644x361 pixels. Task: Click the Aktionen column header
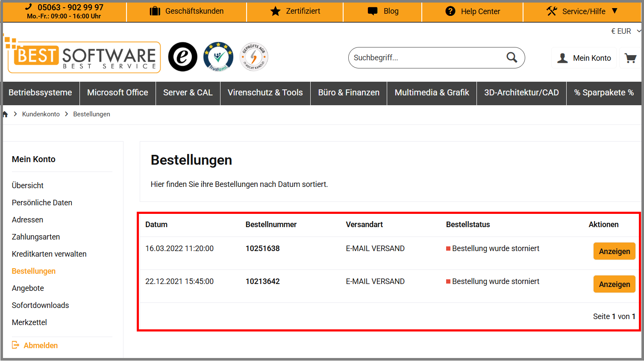click(603, 225)
